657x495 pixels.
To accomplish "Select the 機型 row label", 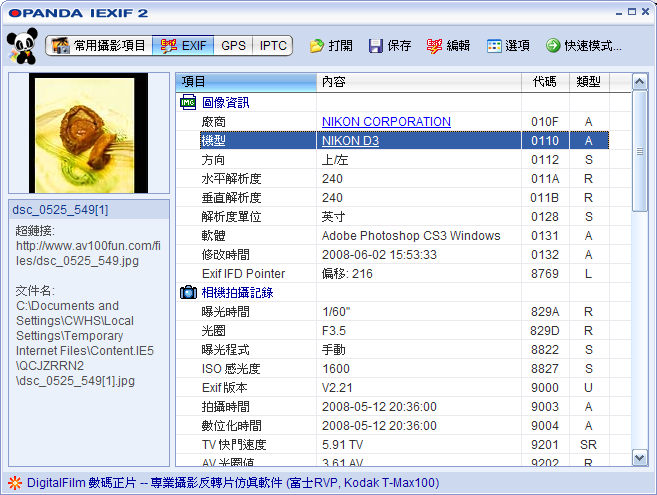I will tap(213, 140).
